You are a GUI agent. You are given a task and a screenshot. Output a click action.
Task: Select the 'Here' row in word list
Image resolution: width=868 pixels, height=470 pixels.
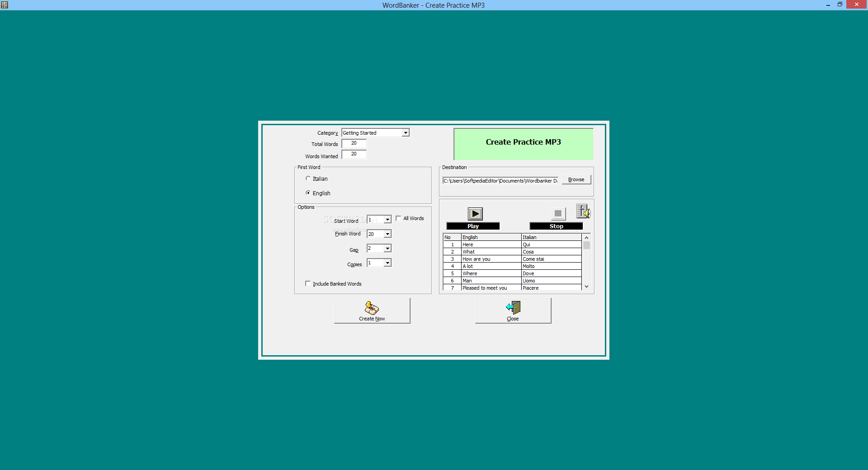pyautogui.click(x=512, y=244)
